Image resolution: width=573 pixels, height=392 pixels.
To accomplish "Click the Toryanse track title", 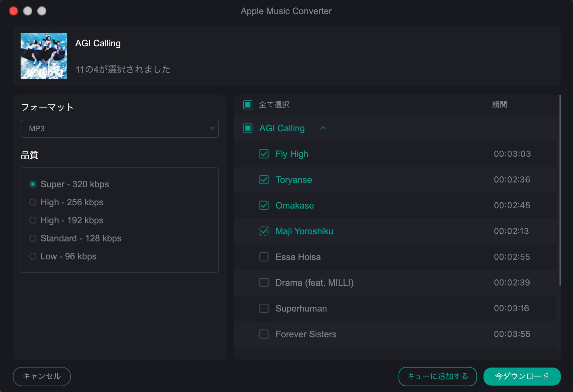I will (294, 180).
